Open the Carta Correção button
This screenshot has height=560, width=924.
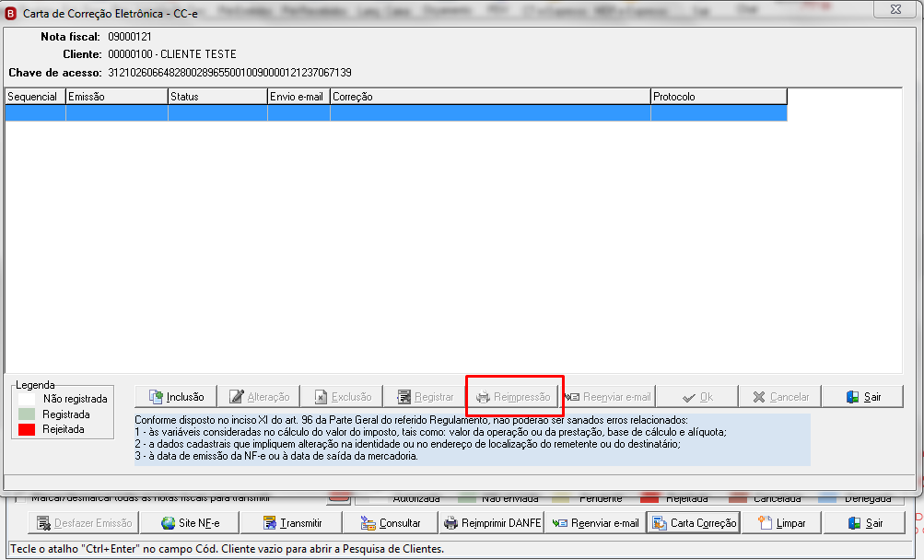coord(694,523)
